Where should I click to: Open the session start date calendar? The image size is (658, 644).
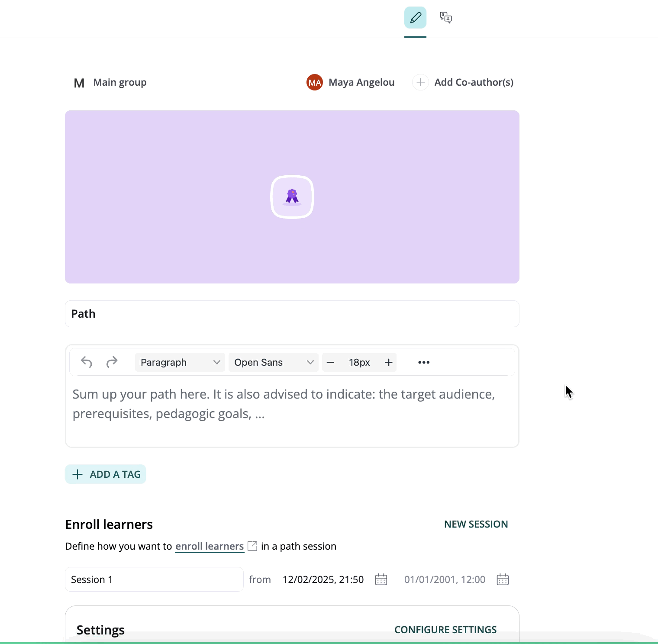tap(381, 580)
